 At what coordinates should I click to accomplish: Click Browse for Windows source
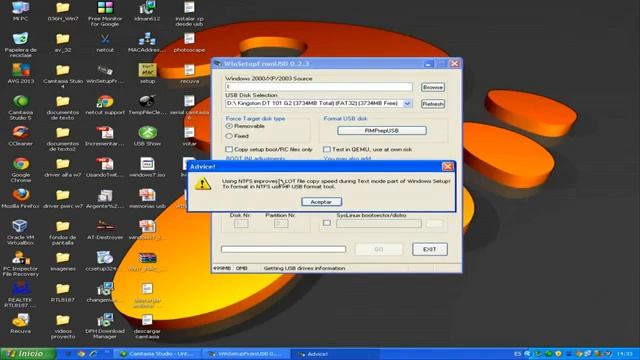[433, 87]
